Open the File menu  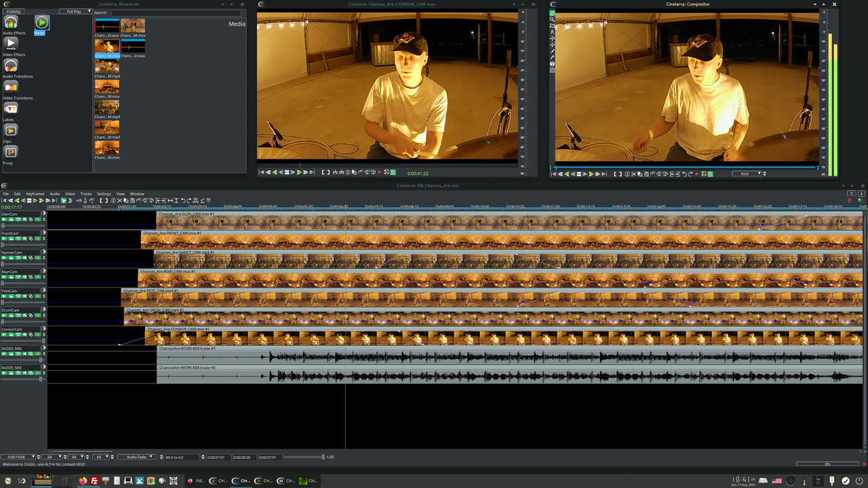[x=6, y=194]
